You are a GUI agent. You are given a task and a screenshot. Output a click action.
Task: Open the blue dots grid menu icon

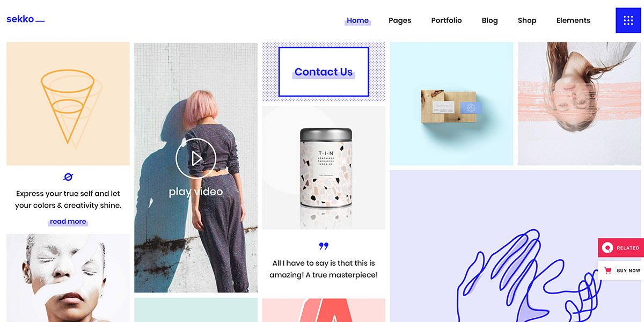(x=628, y=20)
